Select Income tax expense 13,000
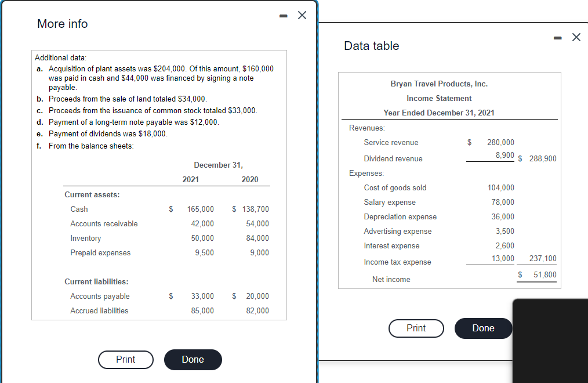This screenshot has width=588, height=383. (503, 259)
